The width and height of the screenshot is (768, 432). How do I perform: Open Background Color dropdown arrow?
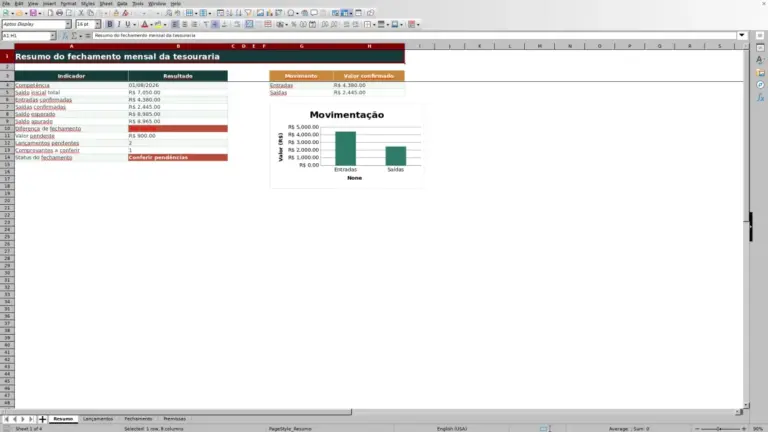coord(165,24)
